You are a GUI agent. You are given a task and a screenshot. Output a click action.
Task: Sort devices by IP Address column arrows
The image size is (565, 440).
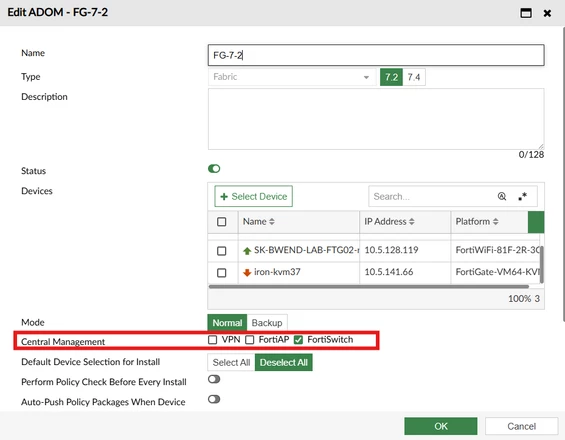click(411, 222)
